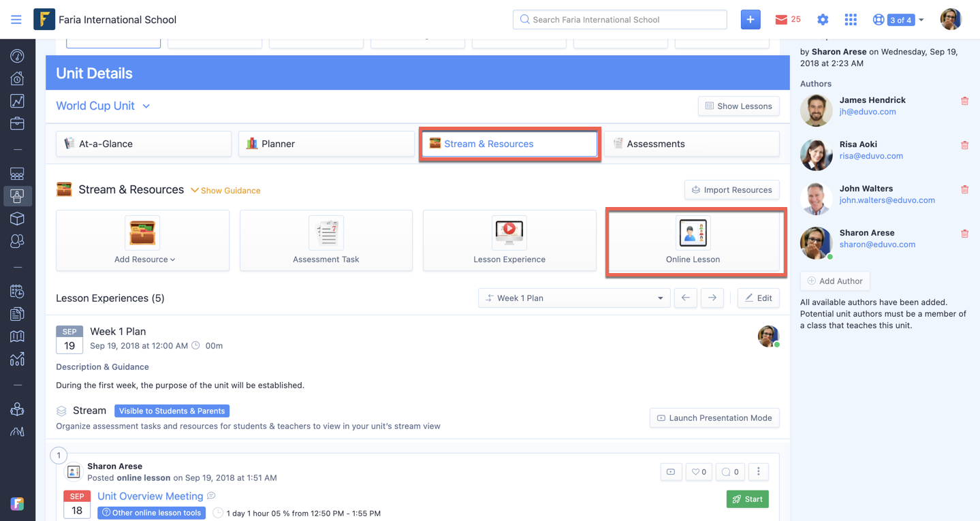Click the blue plus add button
Screen dimensions: 980x521
pos(750,20)
